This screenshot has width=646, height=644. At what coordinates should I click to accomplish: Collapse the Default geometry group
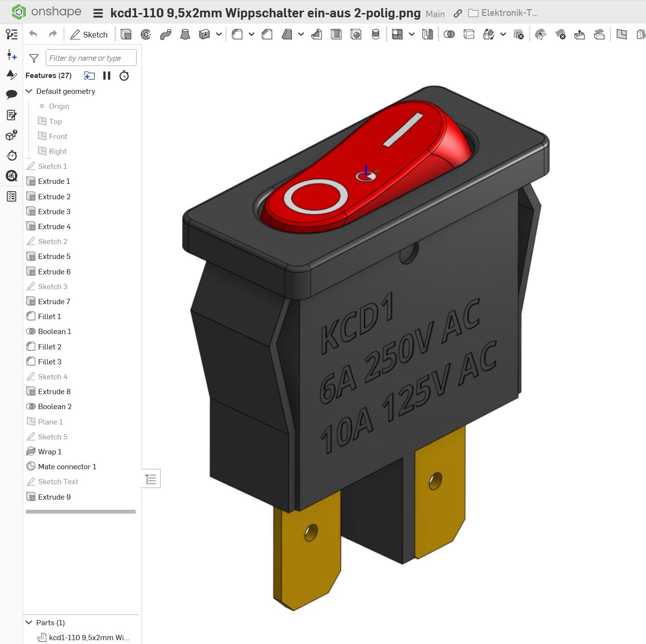click(29, 91)
